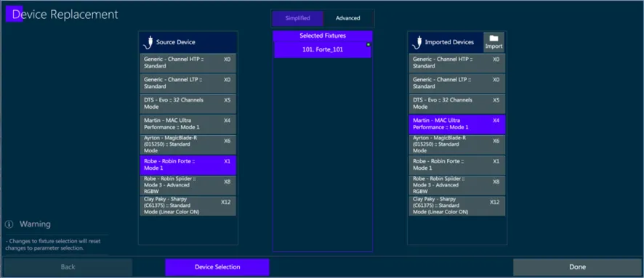644x278 pixels.
Task: Click the Device Replacement title
Action: pos(65,15)
